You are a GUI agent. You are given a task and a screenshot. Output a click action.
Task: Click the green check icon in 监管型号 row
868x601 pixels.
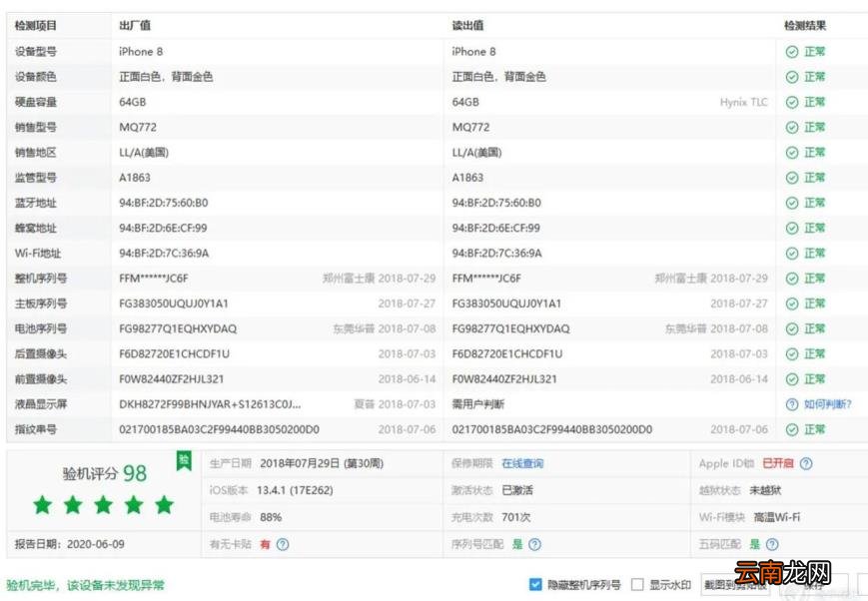pyautogui.click(x=792, y=178)
